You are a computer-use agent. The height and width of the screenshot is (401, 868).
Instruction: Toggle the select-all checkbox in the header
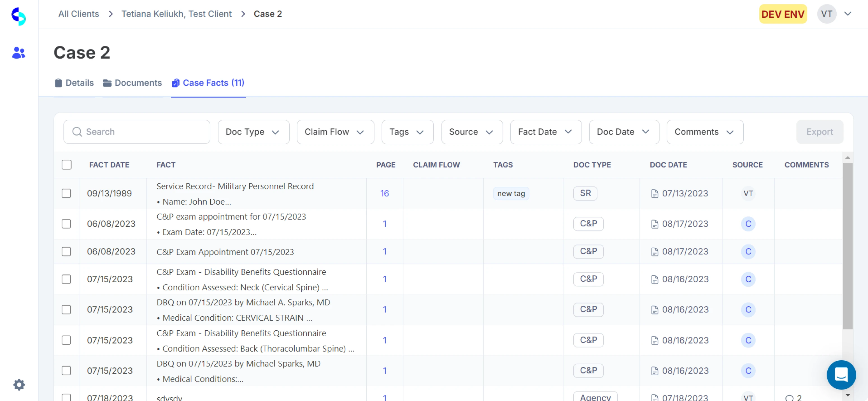[67, 164]
